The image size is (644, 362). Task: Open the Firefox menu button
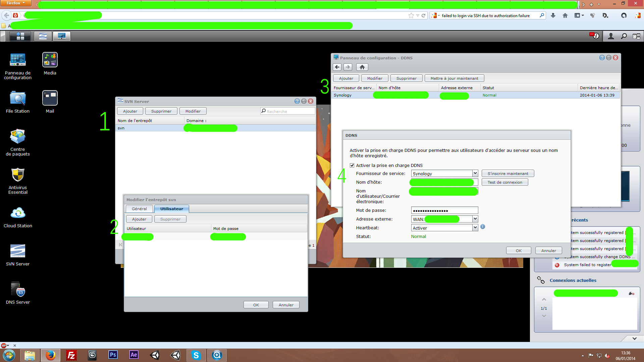coord(16,3)
